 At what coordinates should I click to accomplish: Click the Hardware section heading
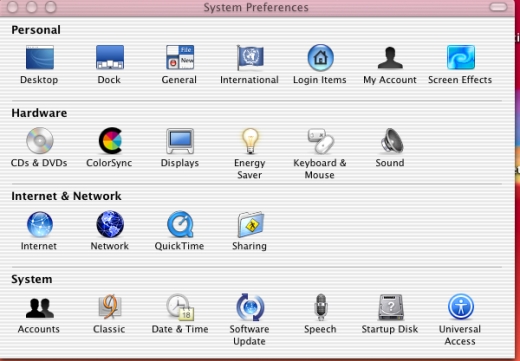pos(39,113)
